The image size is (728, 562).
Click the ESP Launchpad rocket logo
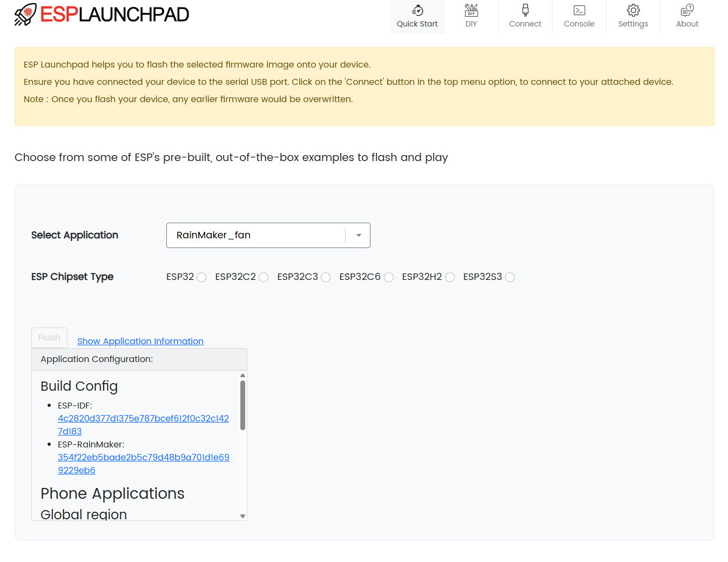[x=25, y=15]
